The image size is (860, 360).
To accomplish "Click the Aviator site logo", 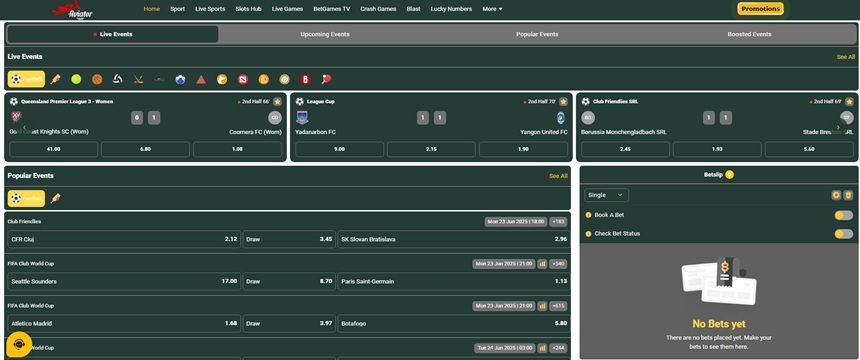I will tap(73, 10).
